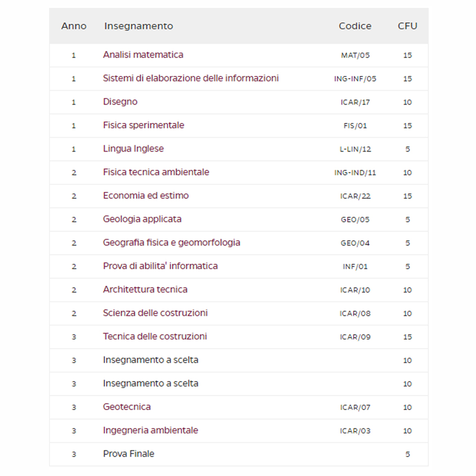Open Scienza delle costruzioni course link

click(155, 313)
